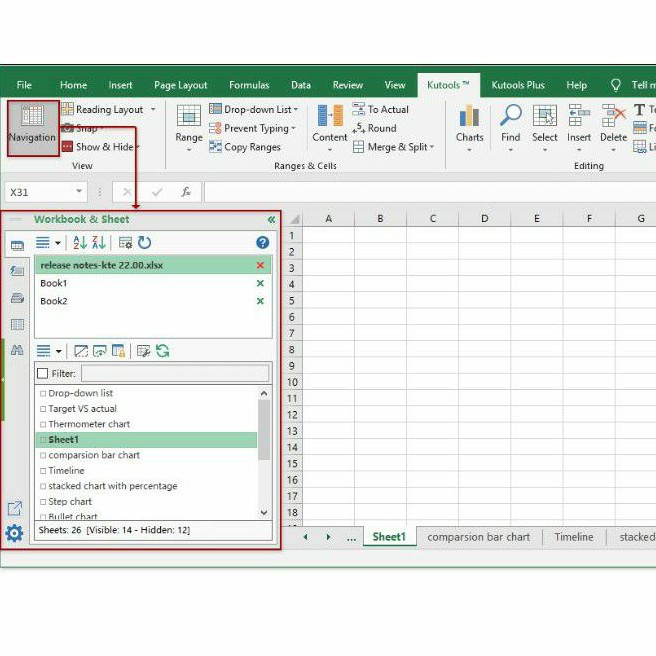
Task: Switch to the Kutools Plus tab
Action: point(517,85)
